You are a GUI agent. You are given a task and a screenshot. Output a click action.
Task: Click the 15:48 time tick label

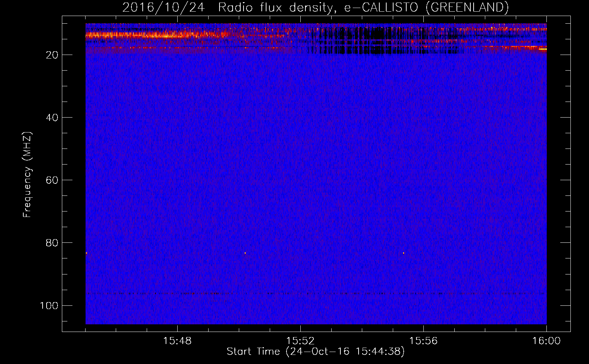[177, 341]
